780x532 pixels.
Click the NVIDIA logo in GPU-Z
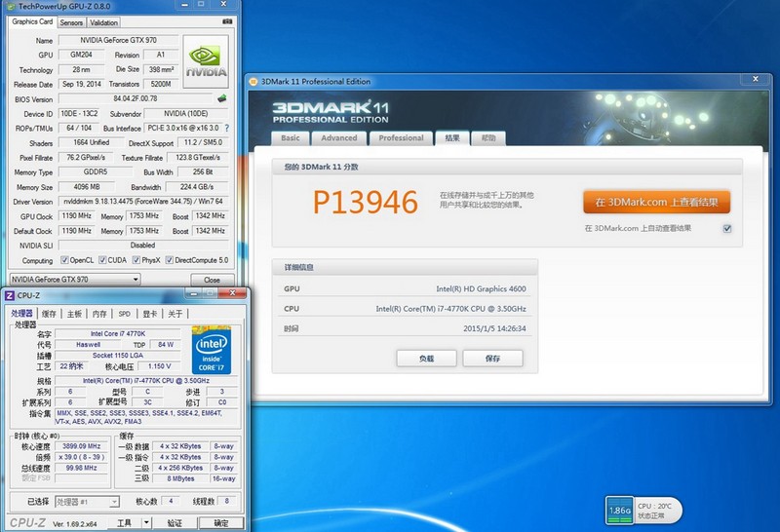click(206, 61)
